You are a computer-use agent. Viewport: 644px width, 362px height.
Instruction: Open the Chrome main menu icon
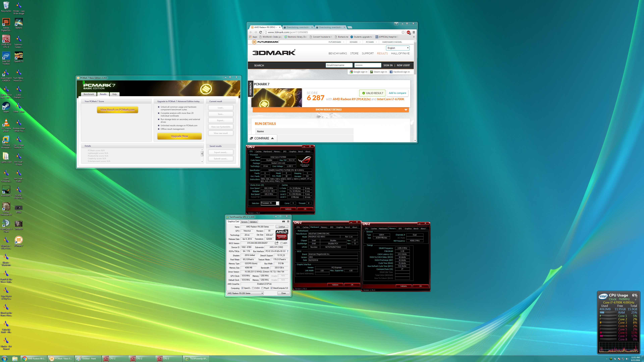pos(414,32)
